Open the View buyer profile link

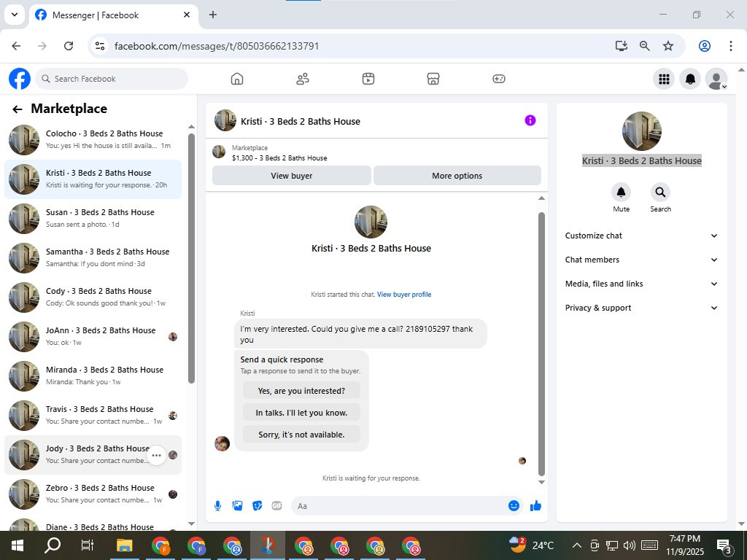pyautogui.click(x=404, y=295)
